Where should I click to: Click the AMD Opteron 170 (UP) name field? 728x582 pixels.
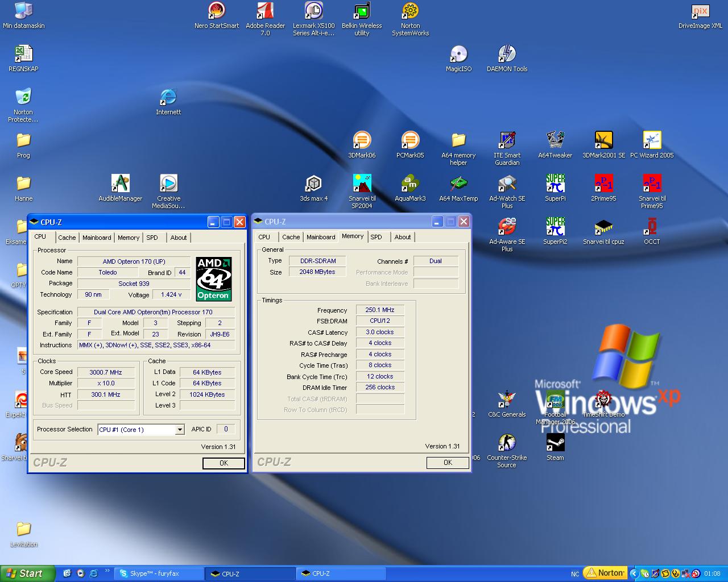point(134,261)
